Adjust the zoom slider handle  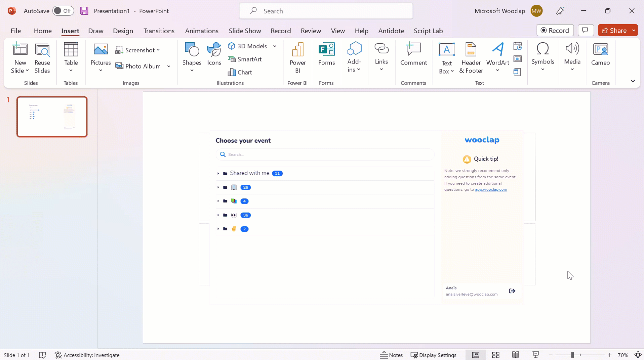572,355
